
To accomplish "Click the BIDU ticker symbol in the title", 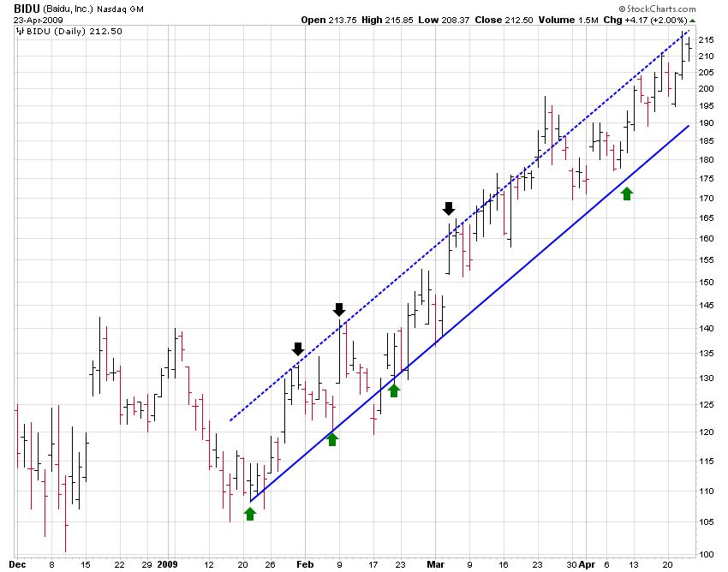I will (27, 9).
